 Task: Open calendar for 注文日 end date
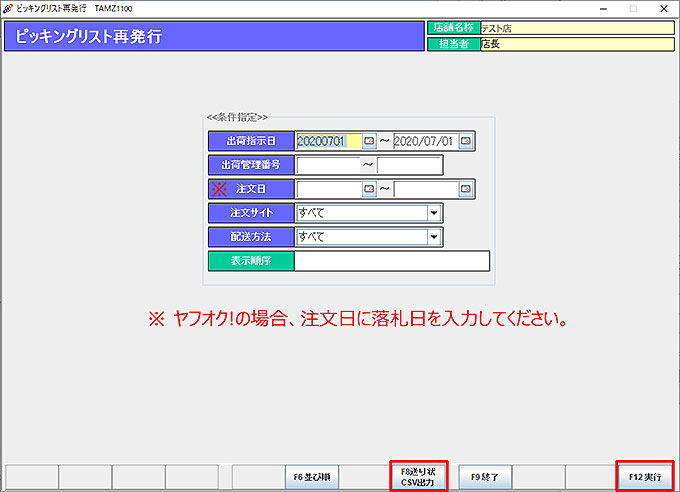click(x=465, y=189)
